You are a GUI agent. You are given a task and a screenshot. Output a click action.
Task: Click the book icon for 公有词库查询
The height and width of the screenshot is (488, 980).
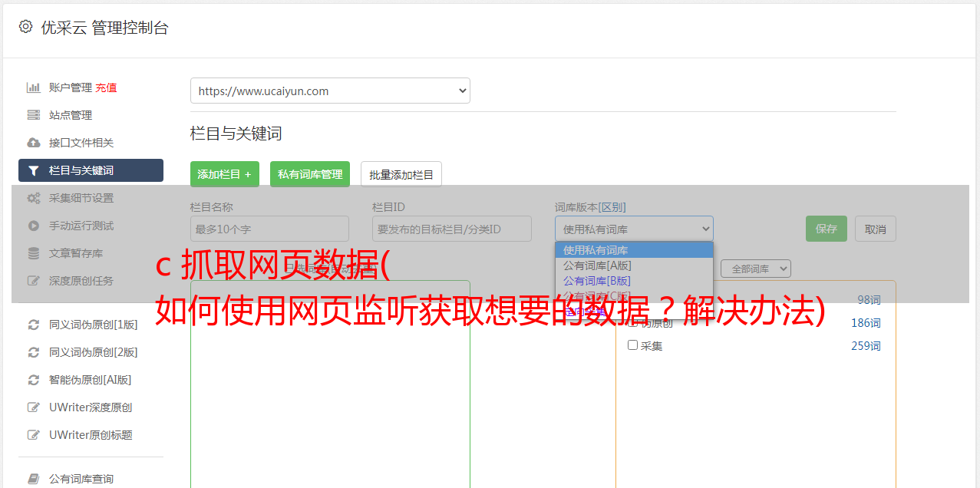[34, 479]
